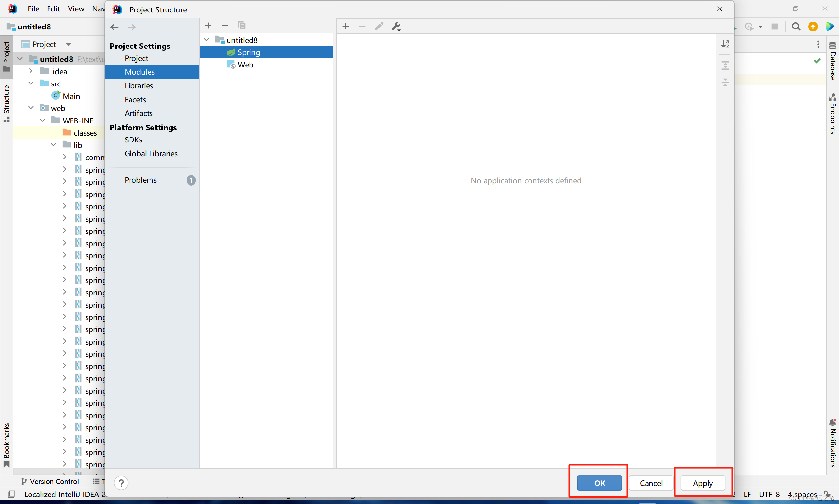Image resolution: width=839 pixels, height=504 pixels.
Task: Click the Expand All icon
Action: [x=725, y=65]
